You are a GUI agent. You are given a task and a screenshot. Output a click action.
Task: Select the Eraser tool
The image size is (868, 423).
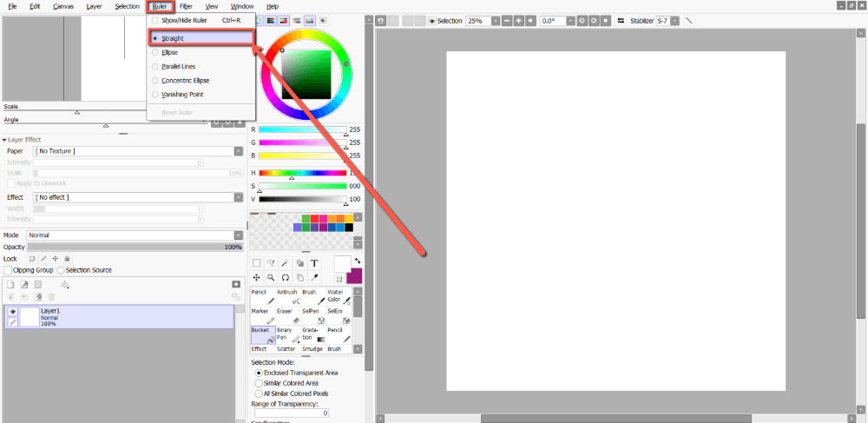pyautogui.click(x=288, y=316)
